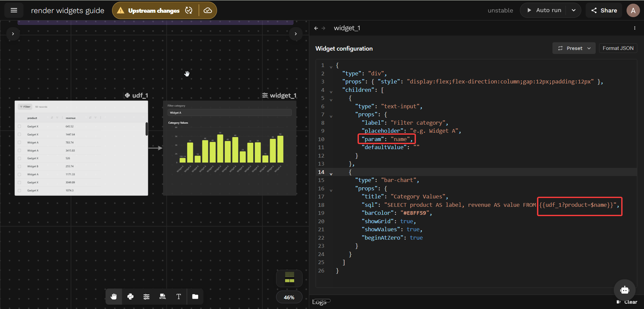Click the 46% zoom level button
Image resolution: width=644 pixels, height=309 pixels.
(x=289, y=297)
